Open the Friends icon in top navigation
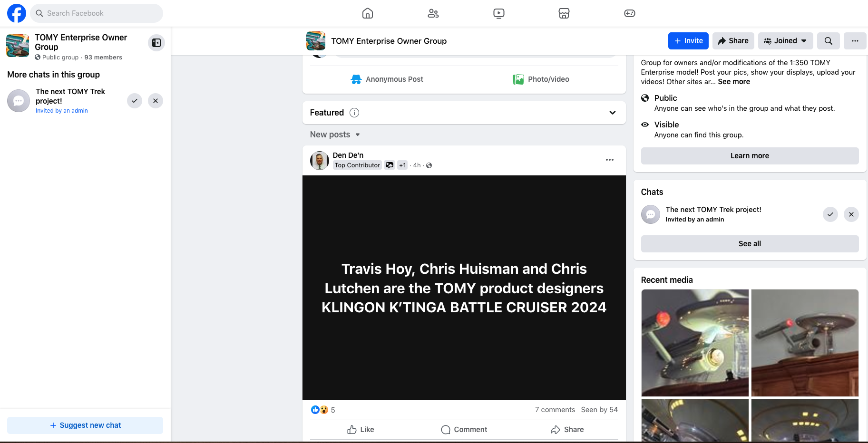The image size is (868, 443). click(433, 13)
